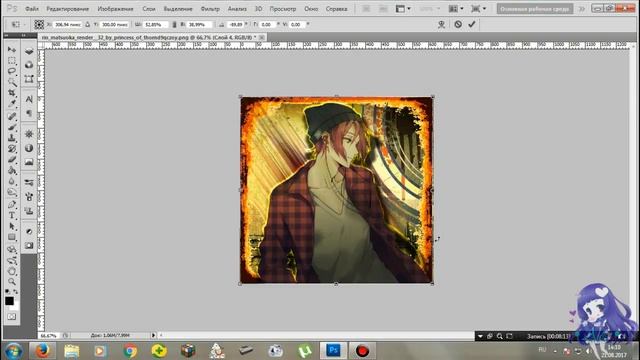
Task: Select the Eraser tool
Action: (x=11, y=160)
